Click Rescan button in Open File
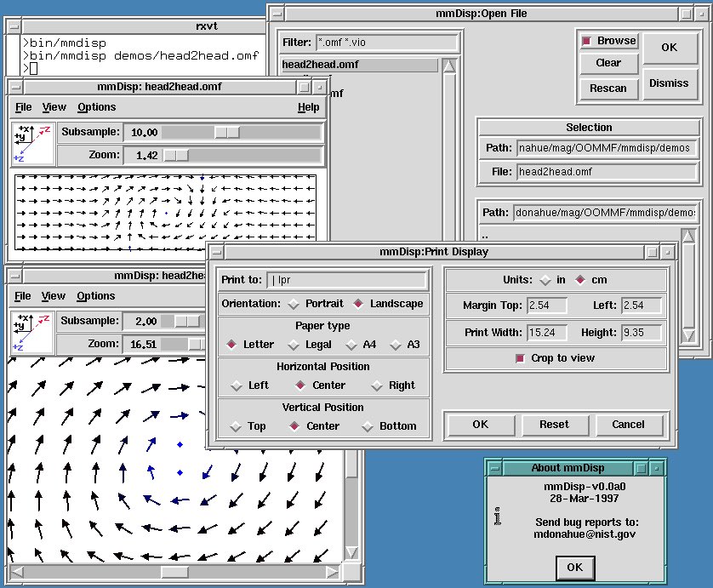713x588 pixels. click(608, 88)
